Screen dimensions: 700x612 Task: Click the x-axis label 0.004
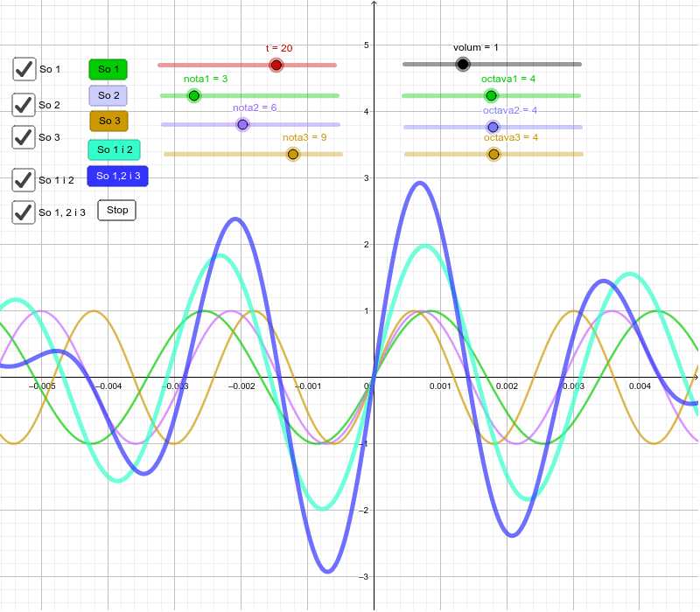click(640, 386)
